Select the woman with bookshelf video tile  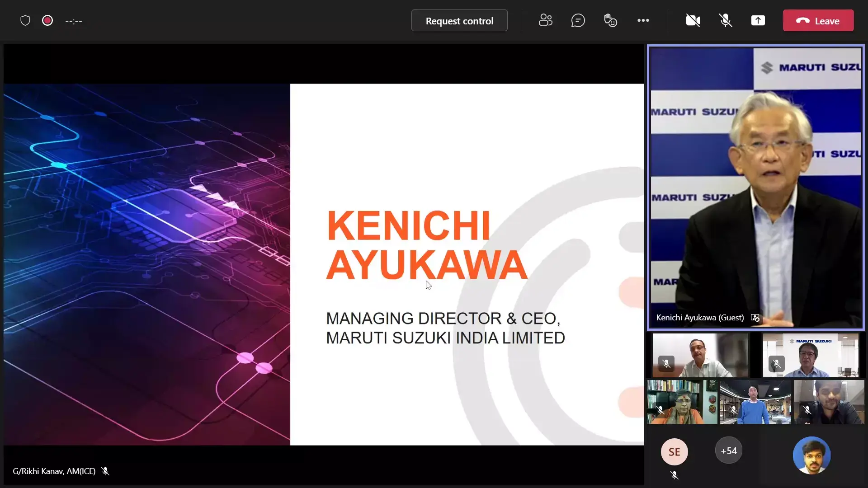[x=682, y=402]
